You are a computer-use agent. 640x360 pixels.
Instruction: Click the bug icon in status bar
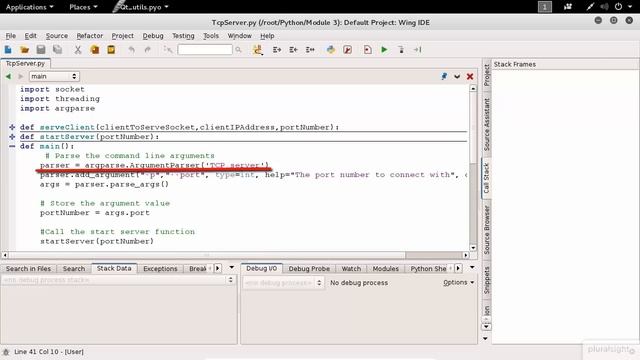6,351
